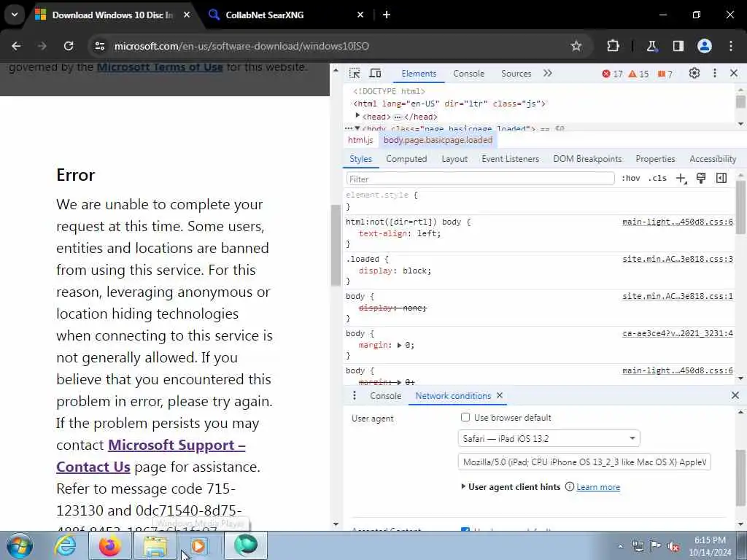Expand the head element node

(x=357, y=116)
